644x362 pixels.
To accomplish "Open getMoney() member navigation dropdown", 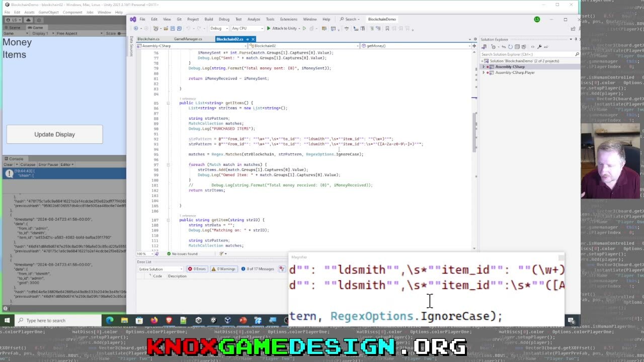I will point(416,46).
